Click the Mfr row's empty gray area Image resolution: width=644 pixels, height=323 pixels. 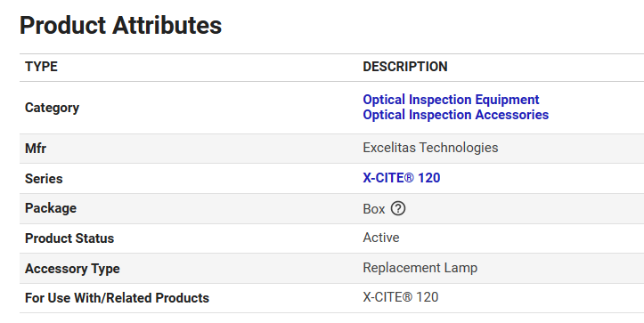click(571, 149)
